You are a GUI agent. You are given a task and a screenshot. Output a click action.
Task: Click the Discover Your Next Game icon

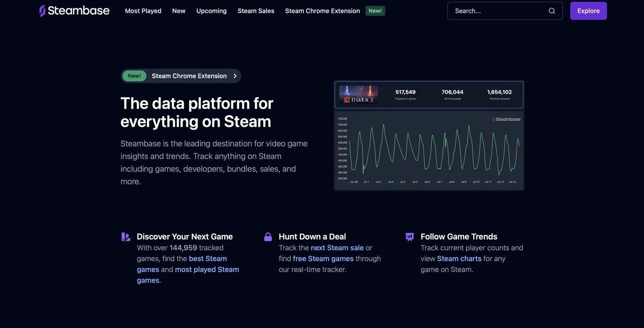point(126,237)
